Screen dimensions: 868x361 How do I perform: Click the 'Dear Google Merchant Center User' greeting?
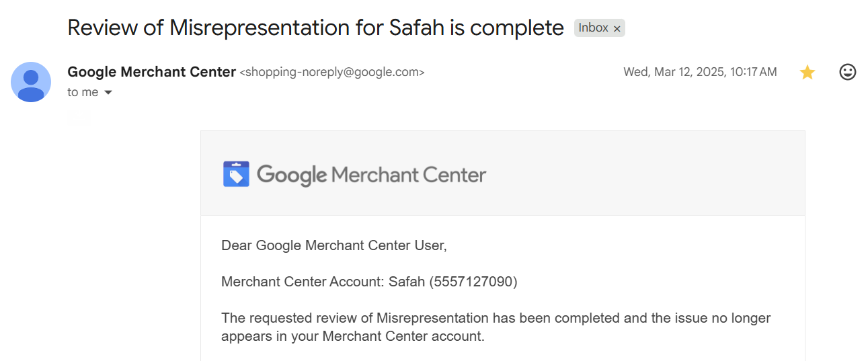point(334,245)
